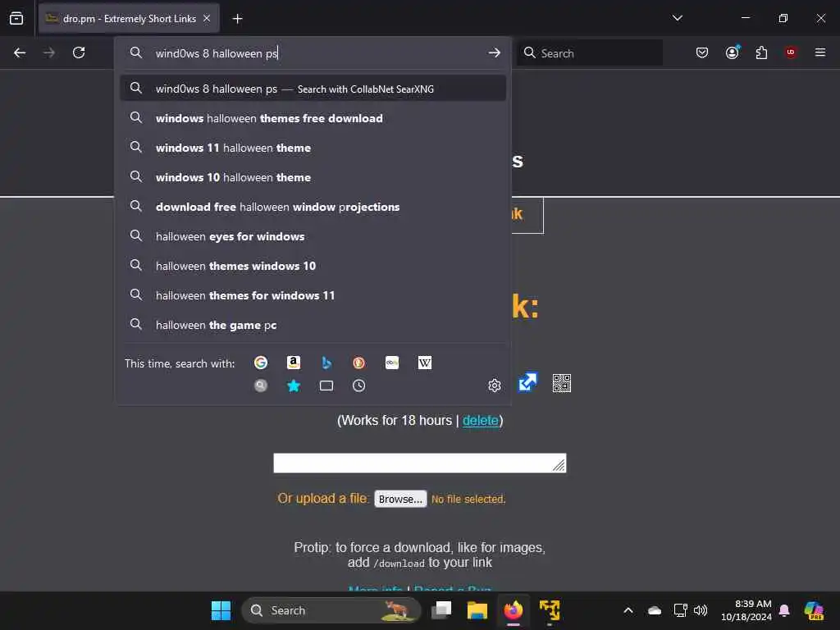The width and height of the screenshot is (840, 630).
Task: Click the Windows taskbar Search box
Action: pos(331,610)
